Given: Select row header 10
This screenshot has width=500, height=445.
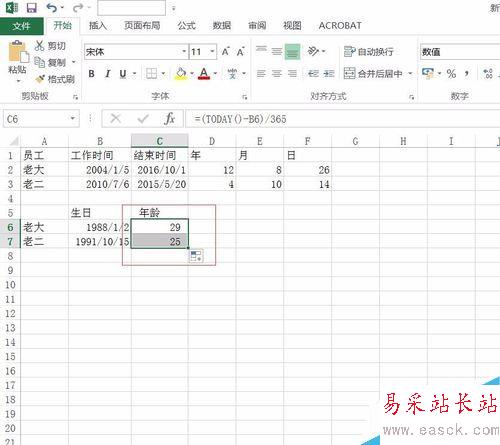Looking at the screenshot, I should click(10, 285).
